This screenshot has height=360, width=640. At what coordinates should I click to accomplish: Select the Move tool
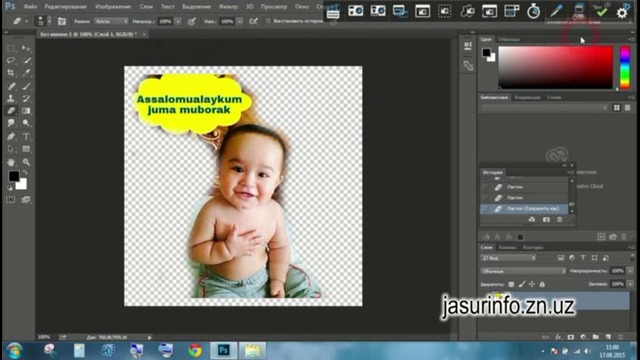pyautogui.click(x=26, y=48)
